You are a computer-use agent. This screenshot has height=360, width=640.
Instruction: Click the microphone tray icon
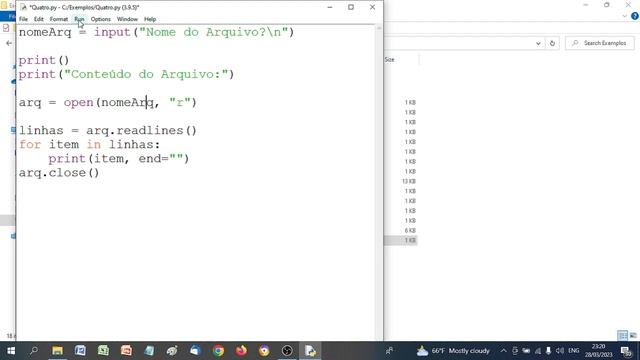[549, 351]
